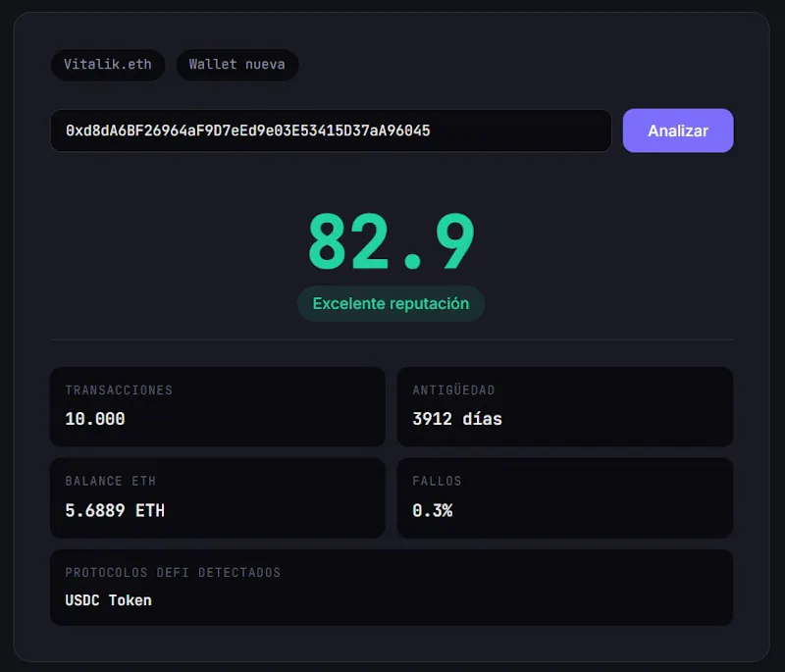This screenshot has width=785, height=672.
Task: Click the BALANCE ETH label
Action: (111, 481)
